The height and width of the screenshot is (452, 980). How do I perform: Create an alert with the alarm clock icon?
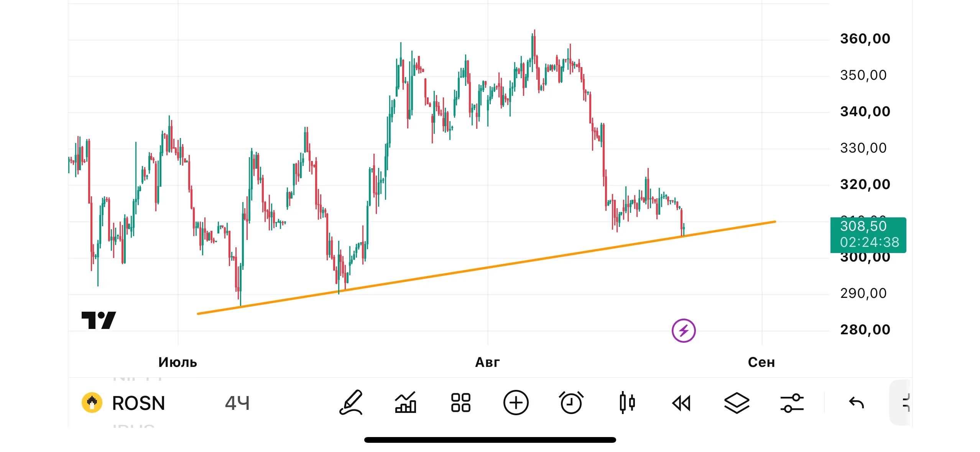click(571, 403)
